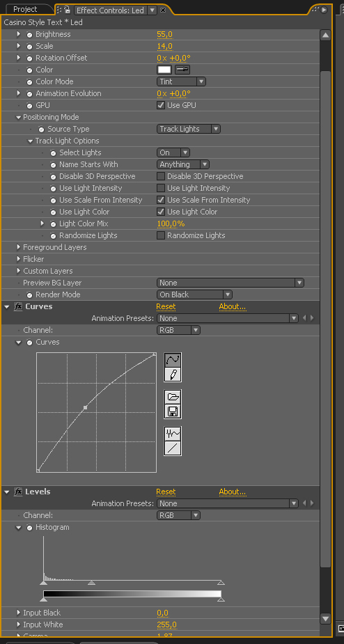The image size is (344, 644).
Task: Toggle the Effect Controls lock icon
Action: click(68, 10)
